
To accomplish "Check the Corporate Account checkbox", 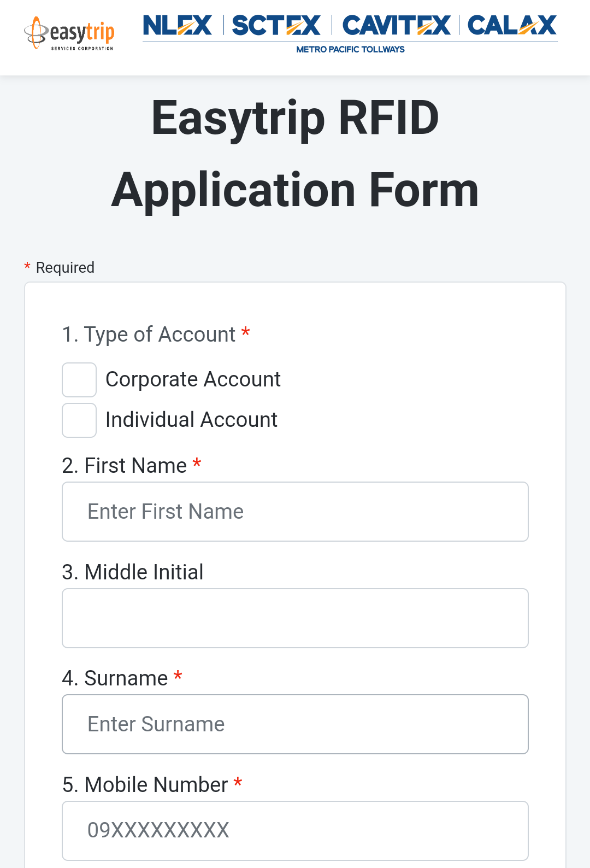I will pyautogui.click(x=79, y=380).
